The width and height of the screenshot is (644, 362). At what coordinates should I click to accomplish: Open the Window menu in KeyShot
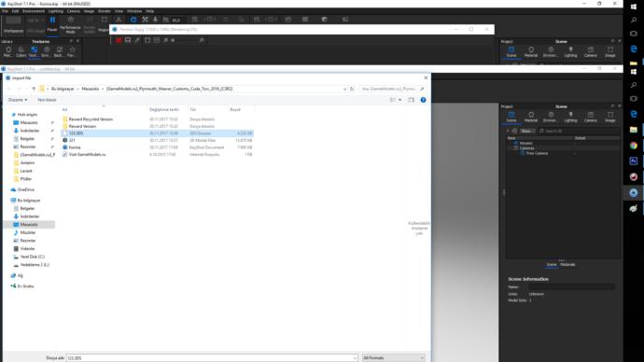[x=134, y=11]
